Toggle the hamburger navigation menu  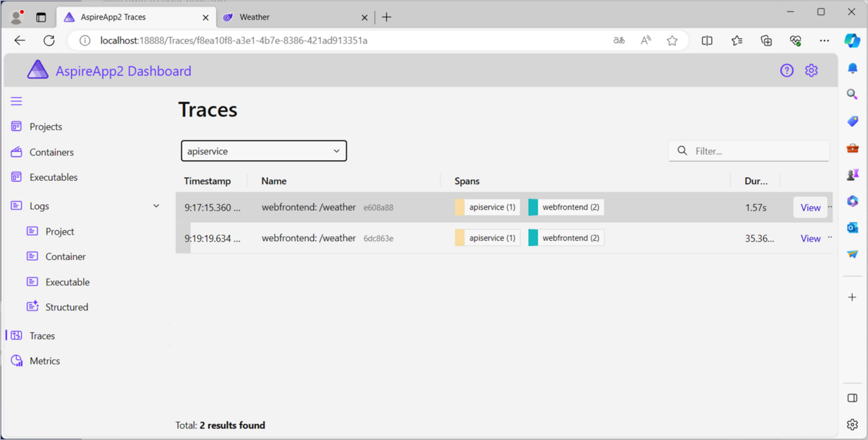coord(16,101)
